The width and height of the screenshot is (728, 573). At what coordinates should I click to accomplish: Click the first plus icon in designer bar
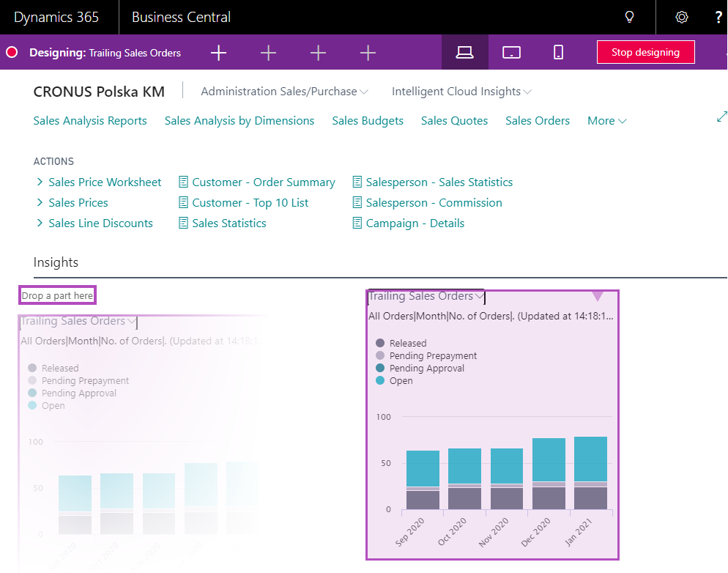pyautogui.click(x=219, y=53)
